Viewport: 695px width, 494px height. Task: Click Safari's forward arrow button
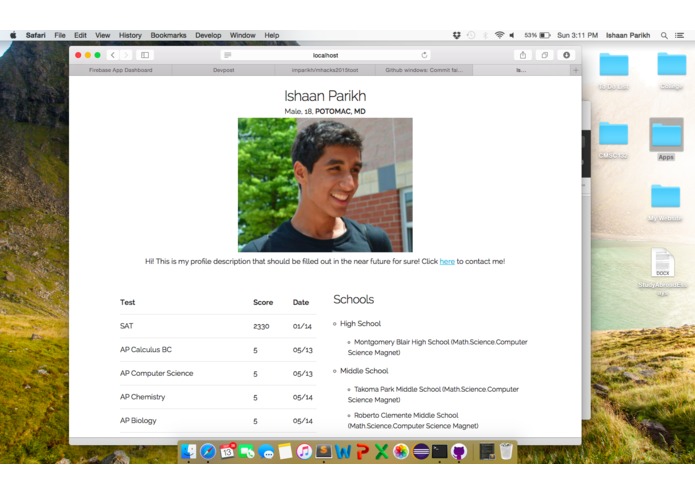(x=125, y=55)
